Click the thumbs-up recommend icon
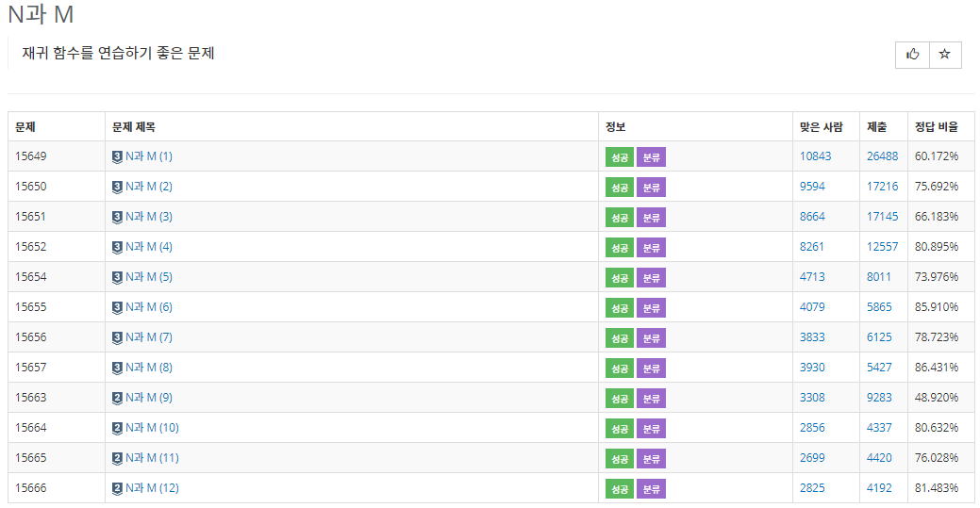 (x=912, y=55)
